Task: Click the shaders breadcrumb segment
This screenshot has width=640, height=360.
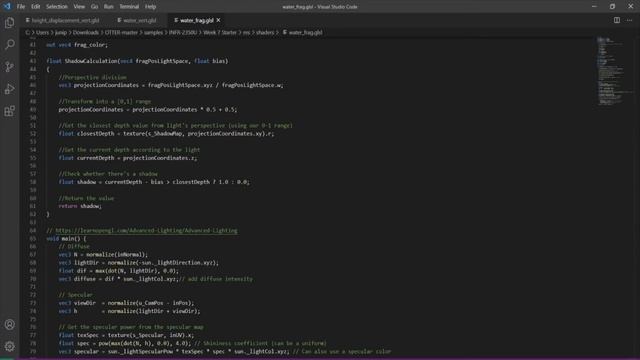Action: click(x=265, y=32)
